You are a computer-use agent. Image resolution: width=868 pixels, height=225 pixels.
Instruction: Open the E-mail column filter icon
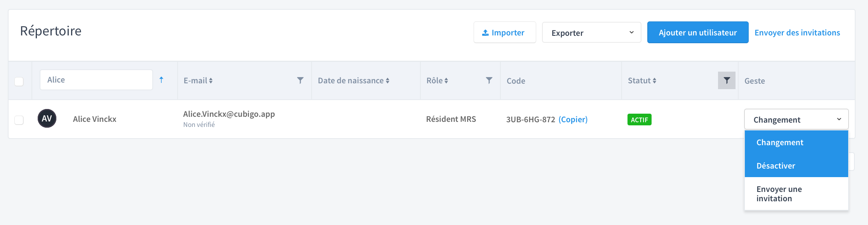[x=300, y=80]
